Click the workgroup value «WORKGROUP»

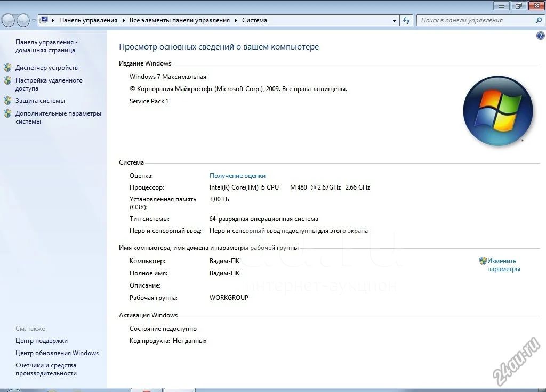pyautogui.click(x=229, y=297)
